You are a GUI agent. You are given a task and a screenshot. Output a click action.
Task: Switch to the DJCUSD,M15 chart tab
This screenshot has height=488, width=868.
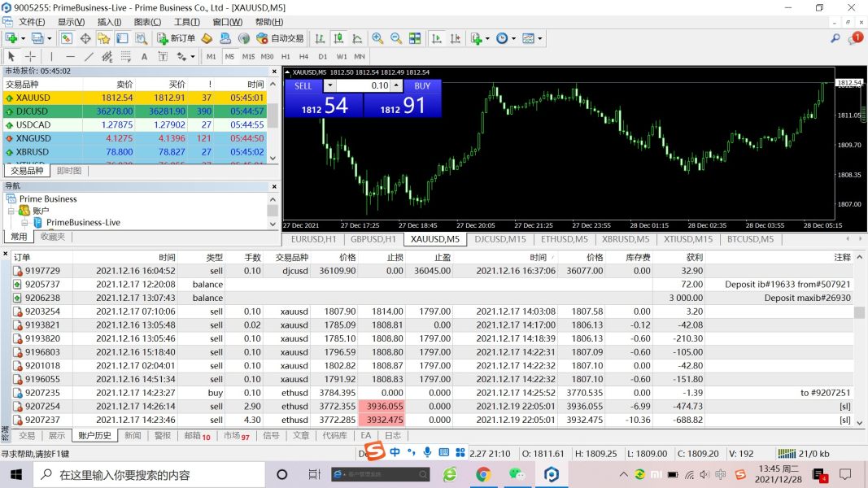[499, 239]
